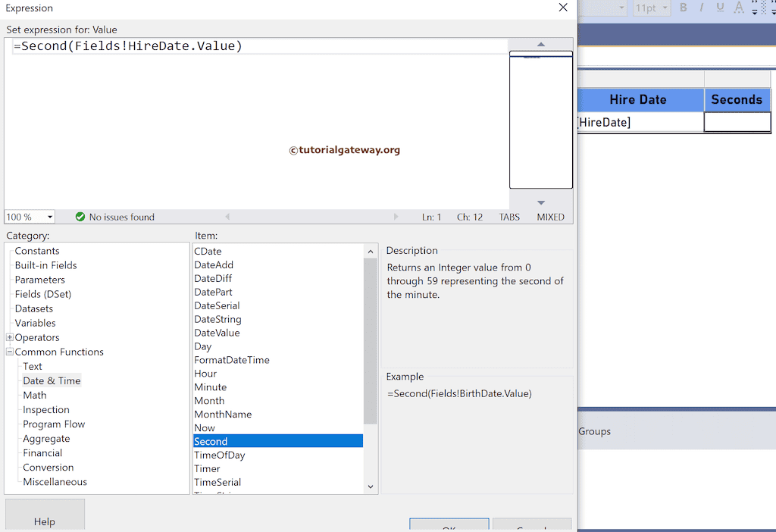Select MonthName in the Item list
Screen dimensions: 776x532
(278, 415)
